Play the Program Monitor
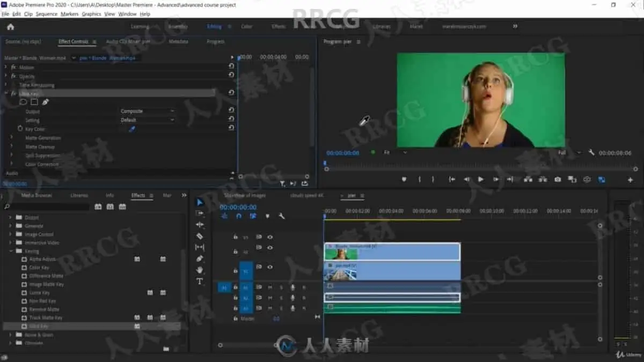This screenshot has height=362, width=644. click(x=481, y=180)
